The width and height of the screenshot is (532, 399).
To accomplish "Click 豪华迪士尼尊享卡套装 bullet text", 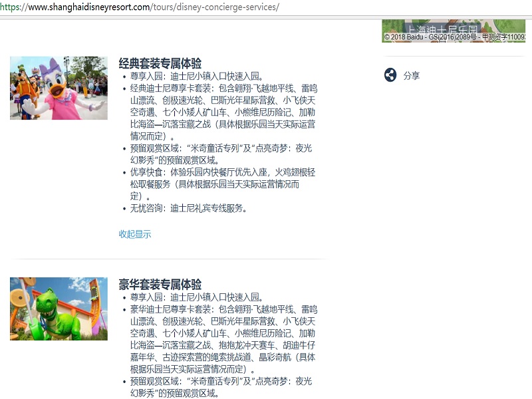I will point(223,339).
